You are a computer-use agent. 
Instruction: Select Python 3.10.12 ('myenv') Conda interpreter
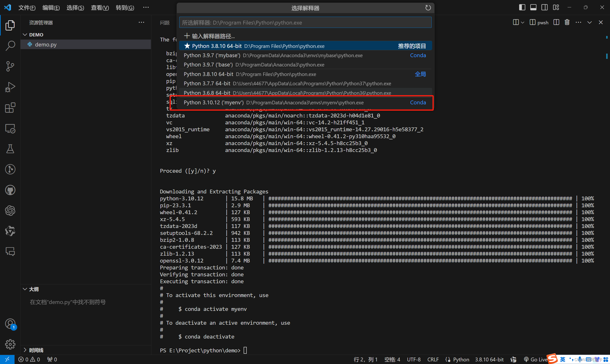[x=305, y=102]
